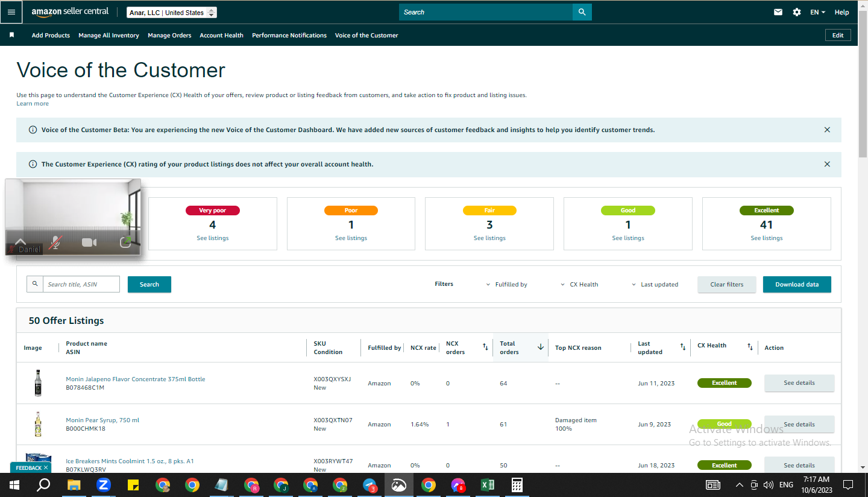Focus the Search title, ASIN field
This screenshot has height=497, width=868.
(81, 284)
